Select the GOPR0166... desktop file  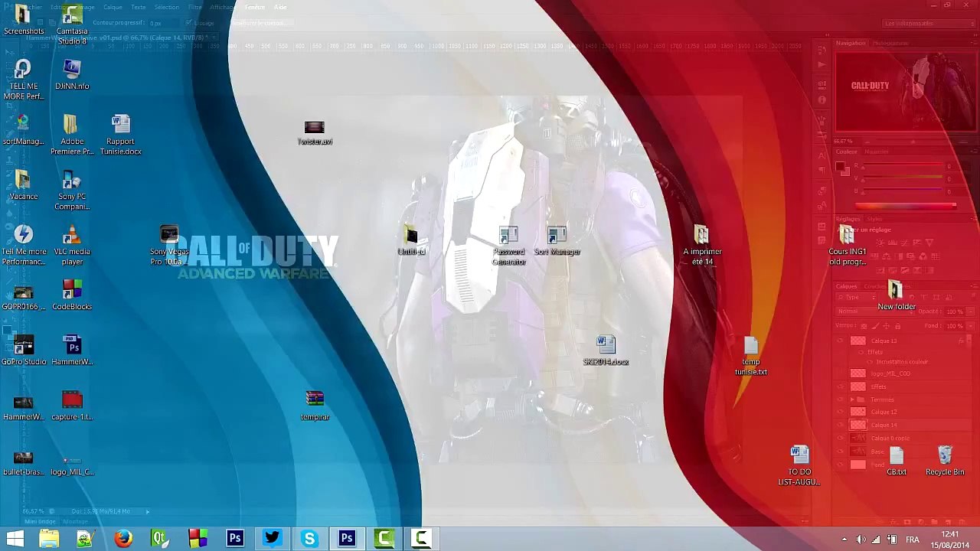coord(23,295)
